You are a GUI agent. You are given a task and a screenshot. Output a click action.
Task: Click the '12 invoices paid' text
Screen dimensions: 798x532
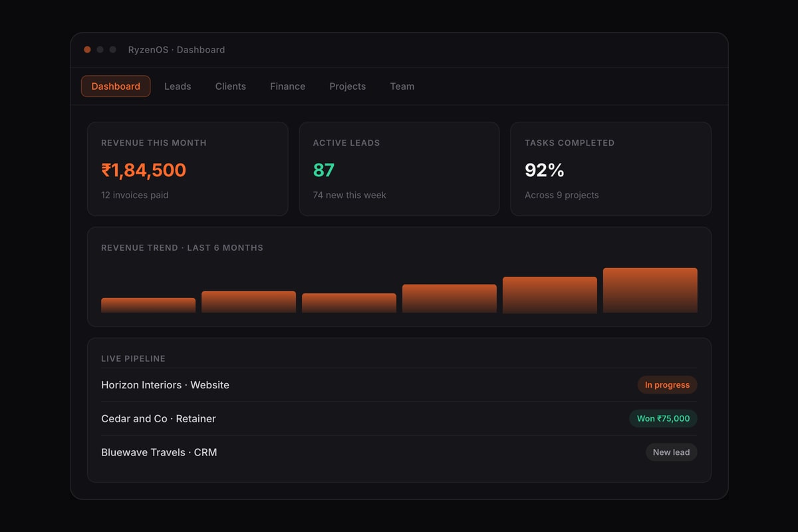pyautogui.click(x=135, y=195)
